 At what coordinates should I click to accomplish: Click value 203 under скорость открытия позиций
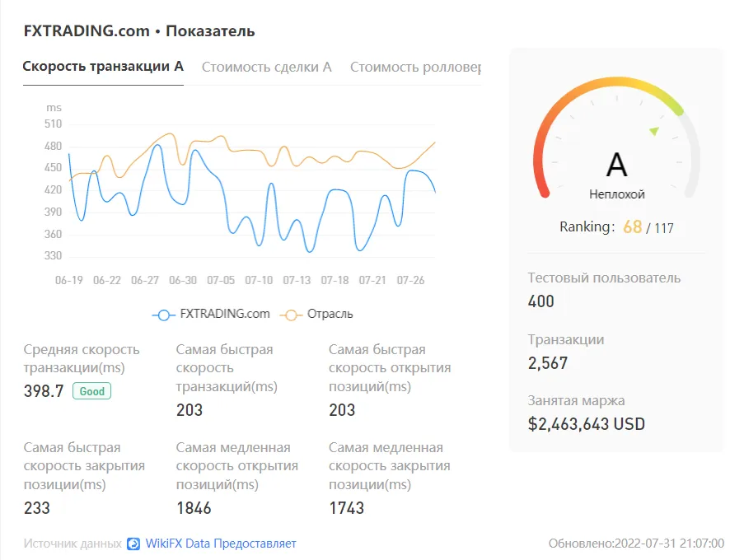point(342,410)
